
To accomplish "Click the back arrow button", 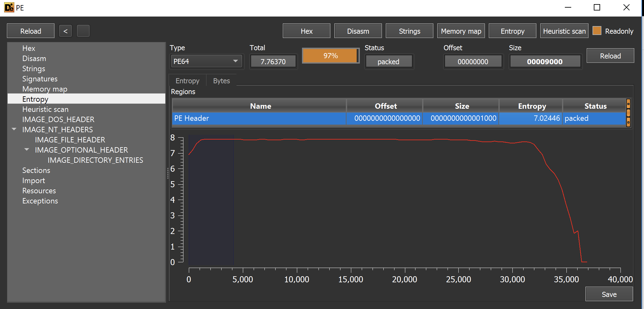I will tap(65, 31).
